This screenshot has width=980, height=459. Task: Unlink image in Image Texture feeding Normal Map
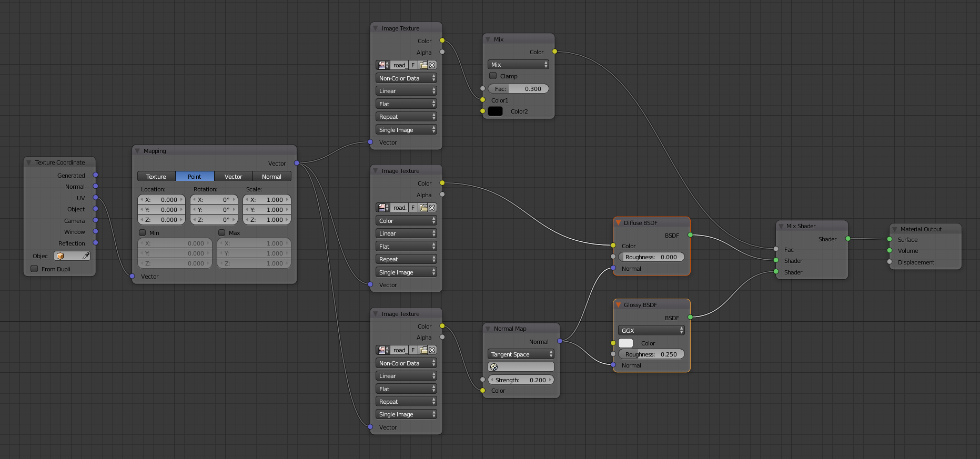[x=432, y=350]
